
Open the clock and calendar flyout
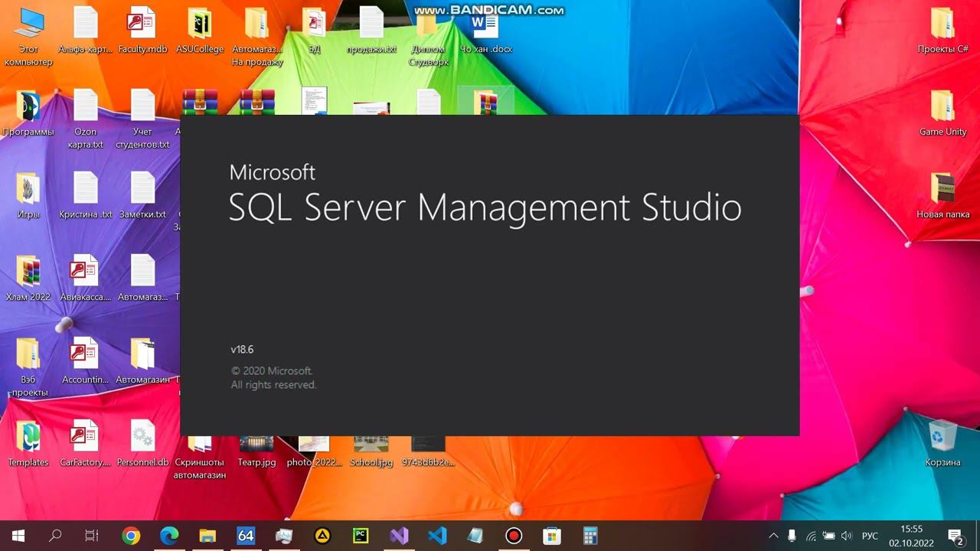point(911,536)
